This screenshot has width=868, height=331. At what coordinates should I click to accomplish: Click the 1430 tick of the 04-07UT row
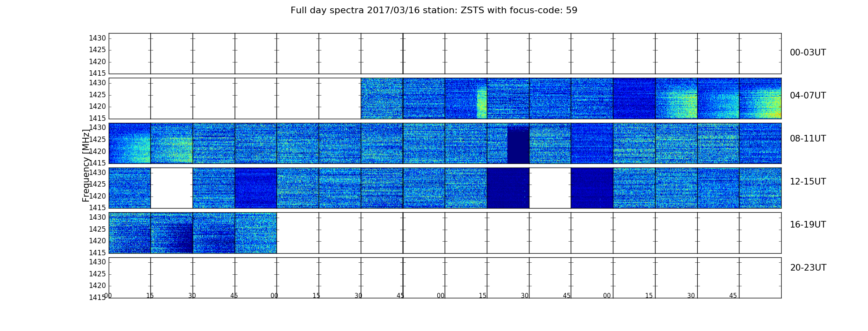[x=98, y=83]
